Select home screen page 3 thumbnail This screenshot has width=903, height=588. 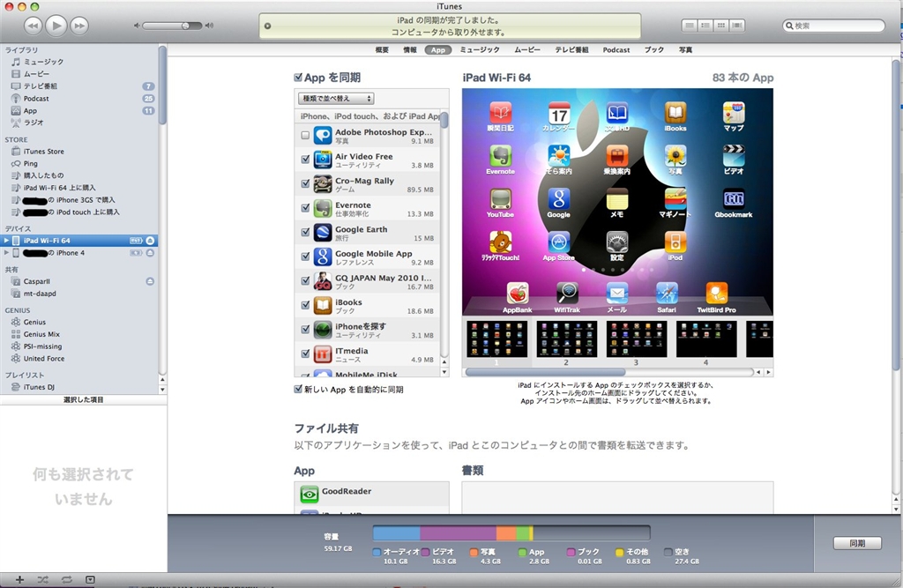tap(636, 339)
